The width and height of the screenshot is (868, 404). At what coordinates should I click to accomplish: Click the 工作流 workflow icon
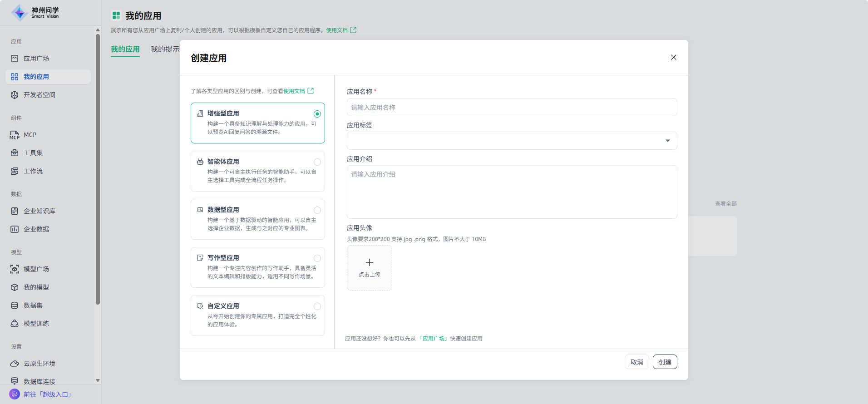coord(15,171)
